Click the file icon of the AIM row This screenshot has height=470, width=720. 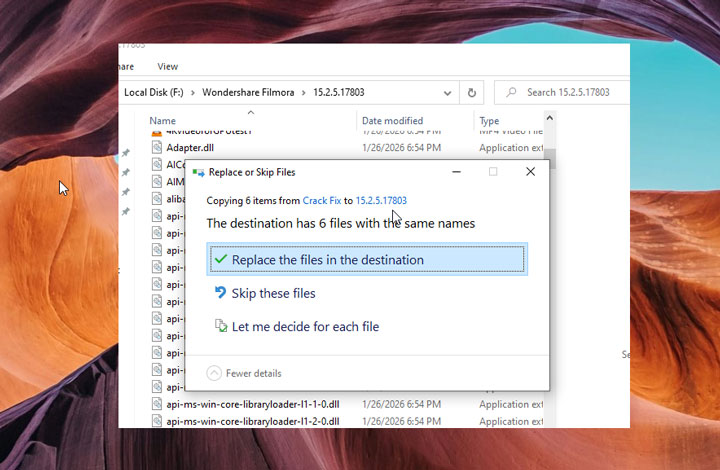point(157,181)
